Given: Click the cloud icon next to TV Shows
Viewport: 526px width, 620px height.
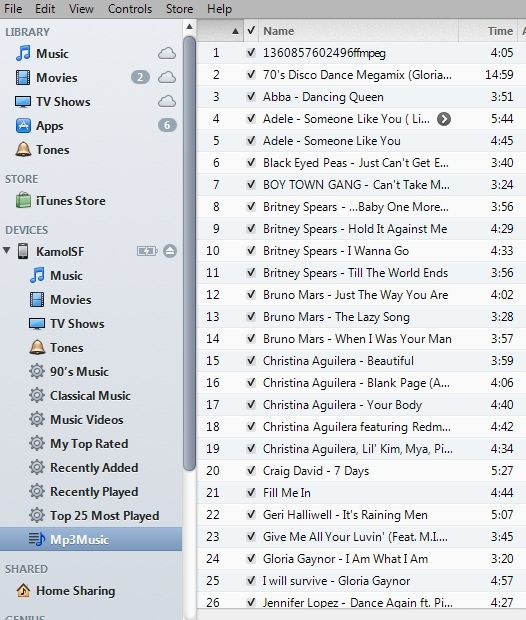Looking at the screenshot, I should click(x=167, y=101).
